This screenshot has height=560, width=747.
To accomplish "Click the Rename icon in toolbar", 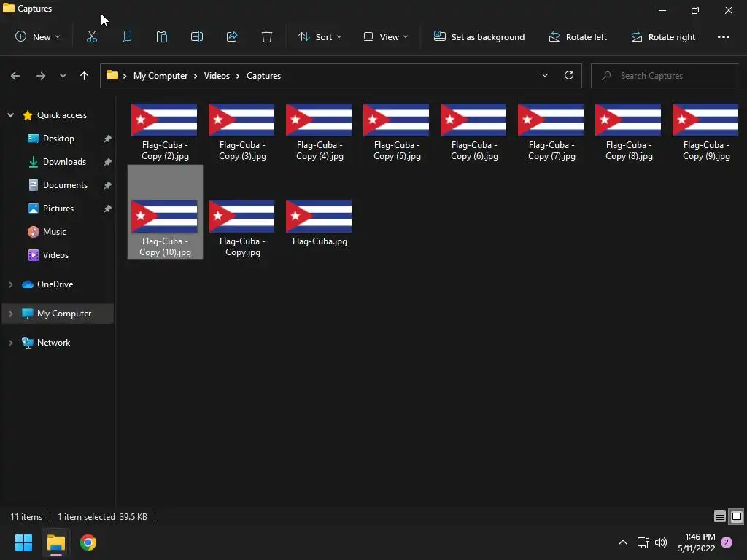I will coord(197,36).
